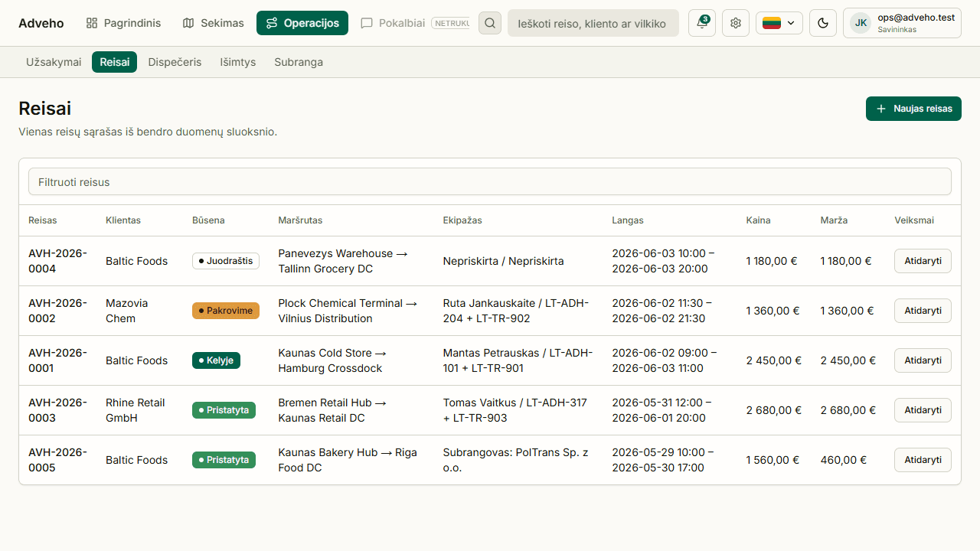This screenshot has width=980, height=551.
Task: Open the Pokalbiai navigation item
Action: pyautogui.click(x=413, y=23)
